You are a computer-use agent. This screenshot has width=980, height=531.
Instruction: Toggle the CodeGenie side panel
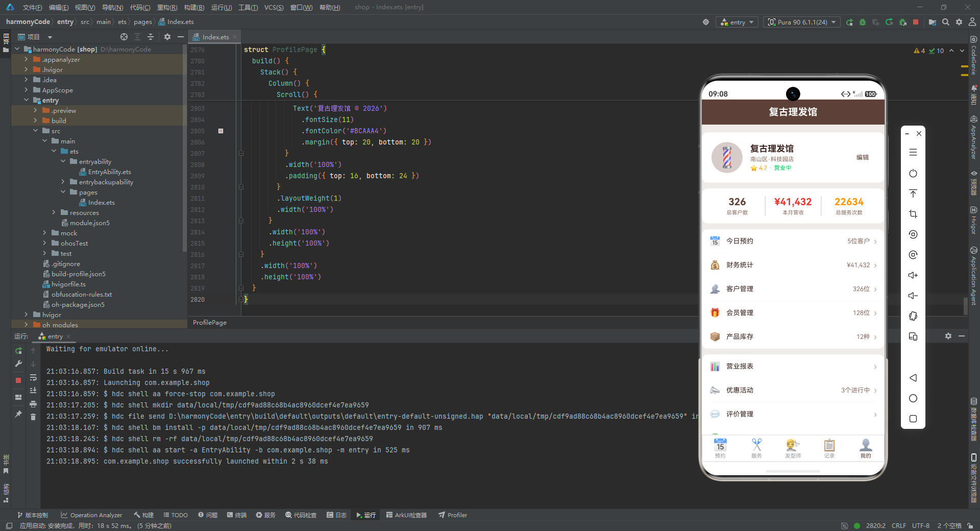[x=974, y=56]
